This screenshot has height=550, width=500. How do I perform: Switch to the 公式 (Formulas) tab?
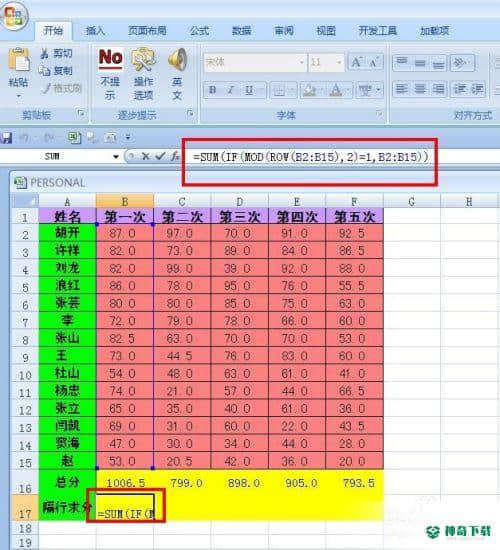click(x=199, y=31)
